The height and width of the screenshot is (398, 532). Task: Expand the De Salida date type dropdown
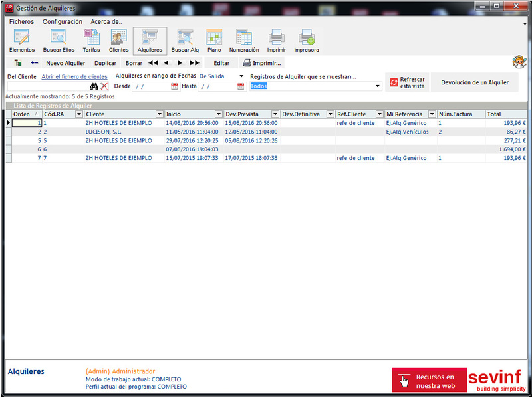pos(241,76)
